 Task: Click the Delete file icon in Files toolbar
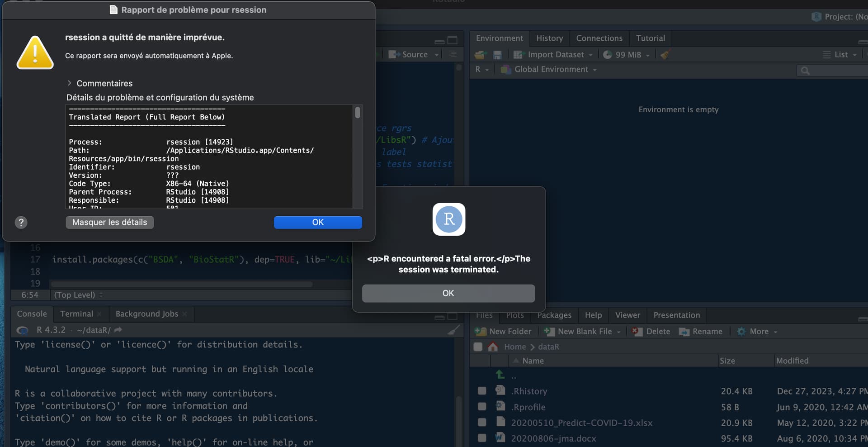coord(637,332)
